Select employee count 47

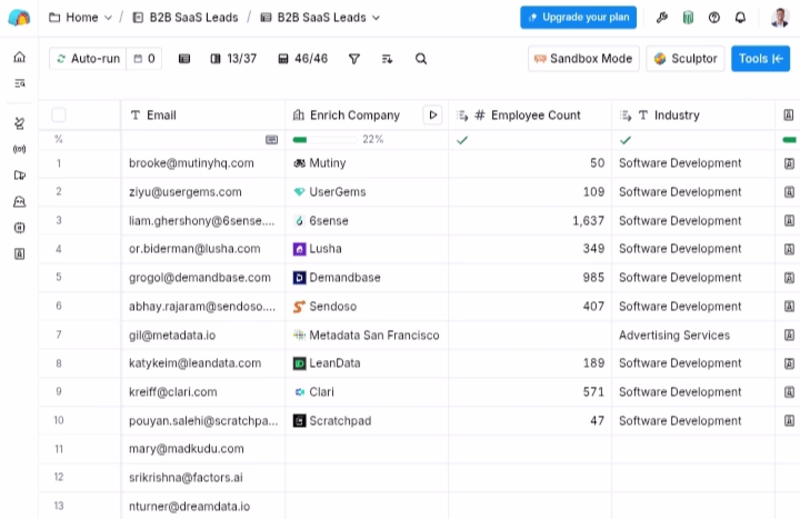point(597,421)
